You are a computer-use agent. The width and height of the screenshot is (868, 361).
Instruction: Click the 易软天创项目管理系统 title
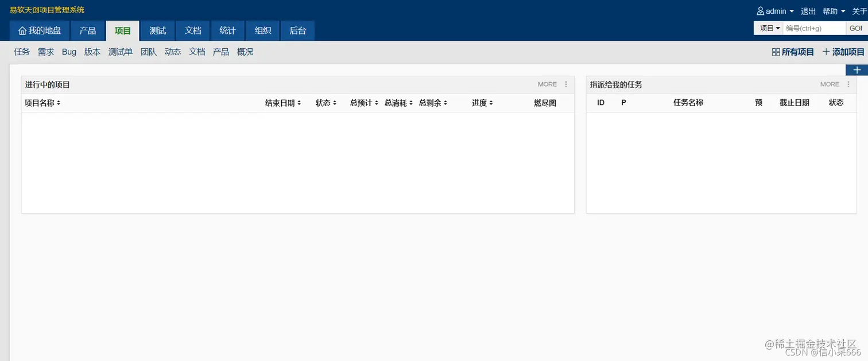click(x=47, y=10)
